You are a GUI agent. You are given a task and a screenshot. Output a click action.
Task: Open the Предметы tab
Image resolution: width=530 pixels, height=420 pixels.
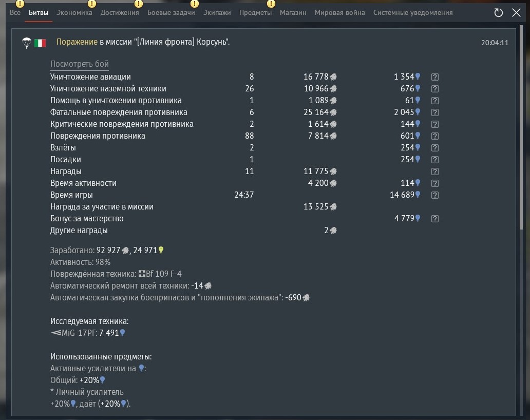(256, 12)
